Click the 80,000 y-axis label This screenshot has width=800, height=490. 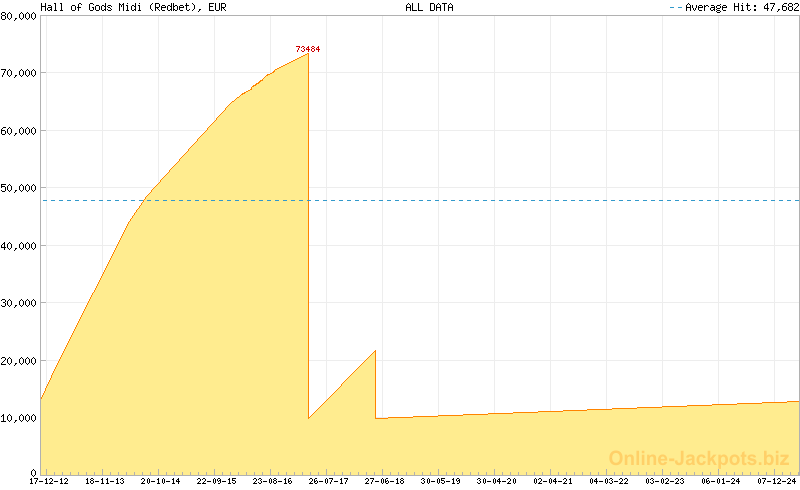pos(19,16)
